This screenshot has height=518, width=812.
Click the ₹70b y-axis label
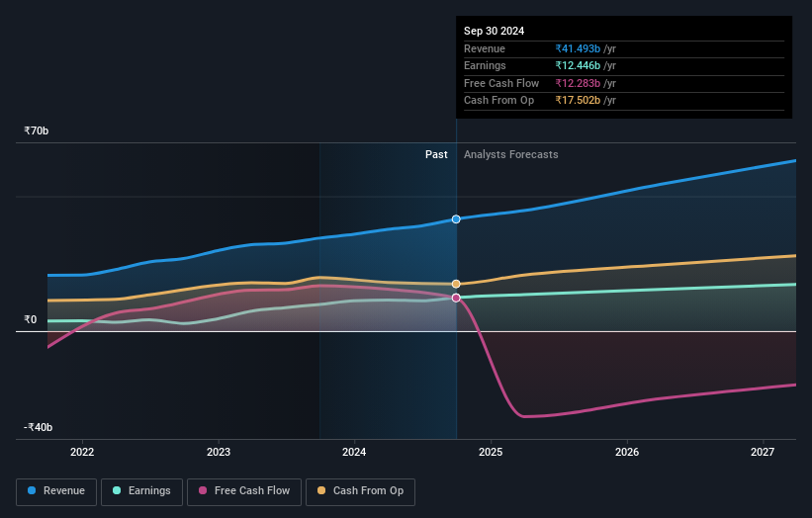pos(38,130)
